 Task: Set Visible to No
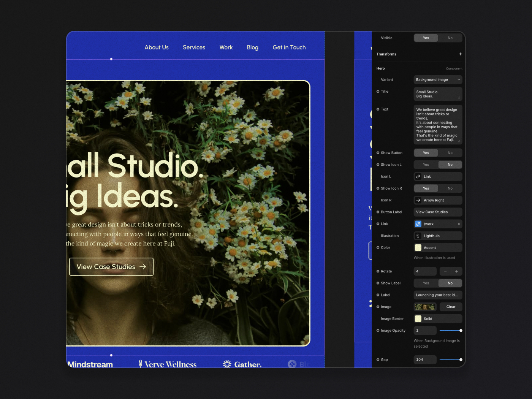450,38
